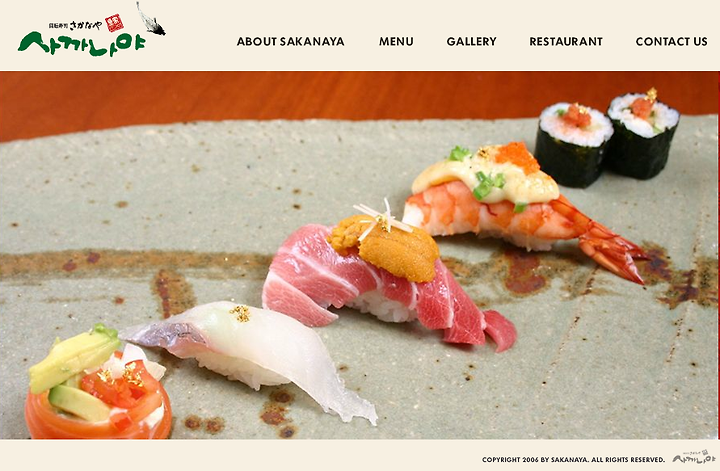Open the MENU page
The width and height of the screenshot is (720, 471).
(396, 41)
